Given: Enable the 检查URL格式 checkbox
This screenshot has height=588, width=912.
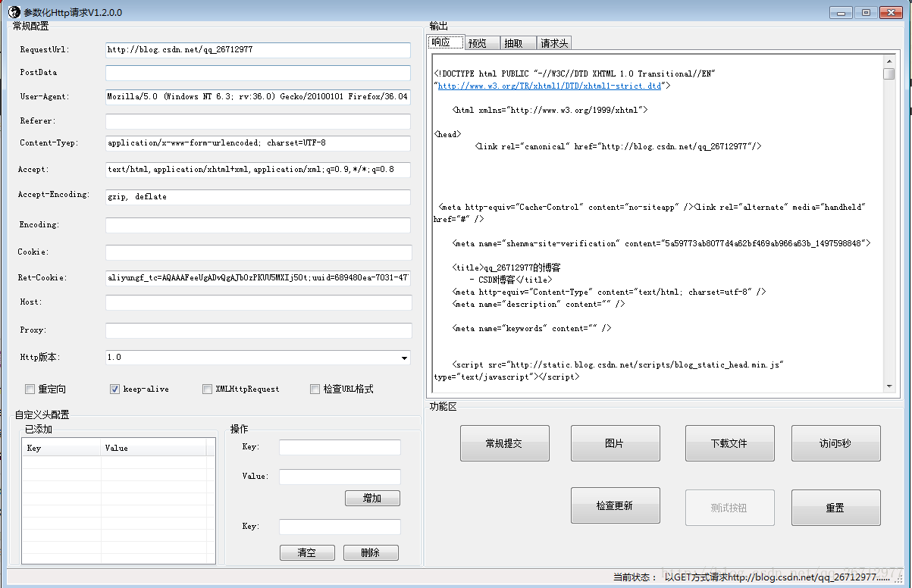Looking at the screenshot, I should tap(315, 389).
